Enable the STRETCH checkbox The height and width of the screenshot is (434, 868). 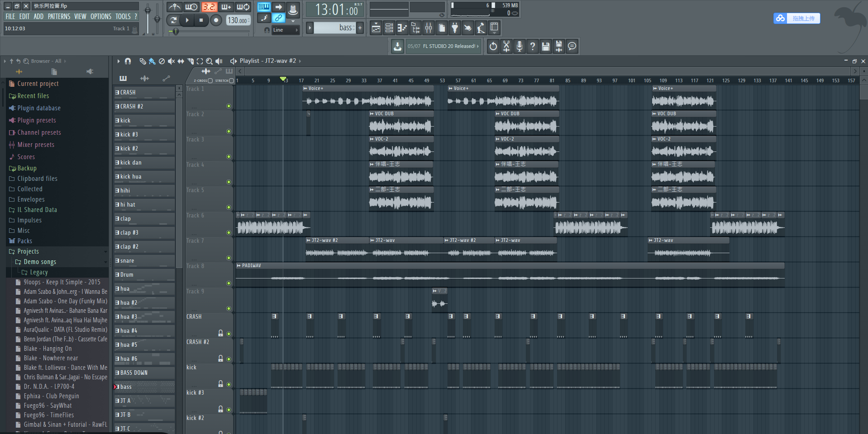[x=231, y=81]
